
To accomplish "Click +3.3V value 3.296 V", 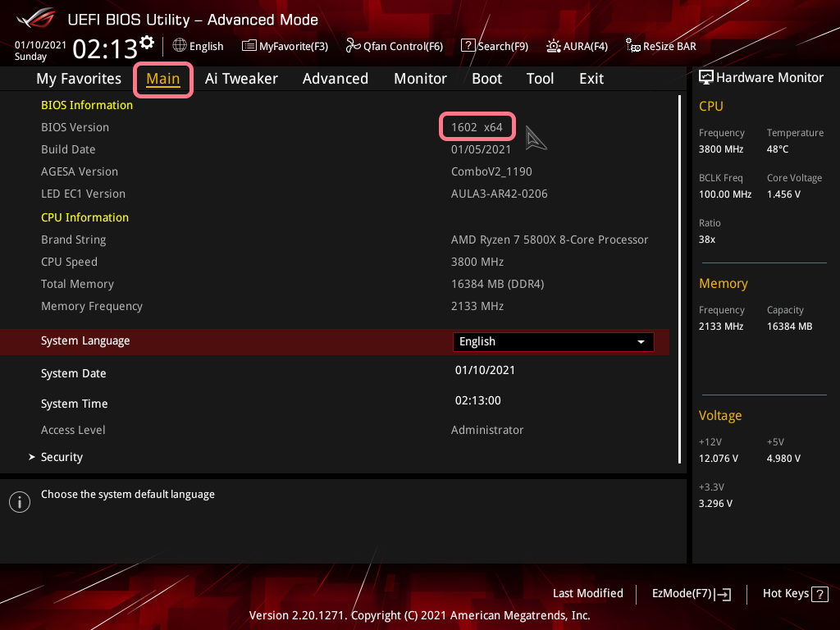I will click(715, 504).
